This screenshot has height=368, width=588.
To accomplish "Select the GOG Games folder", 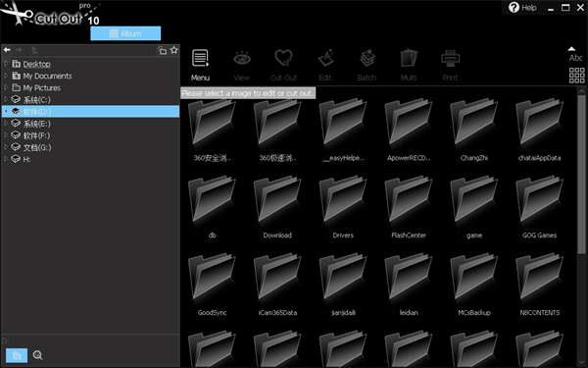I will pyautogui.click(x=539, y=207).
